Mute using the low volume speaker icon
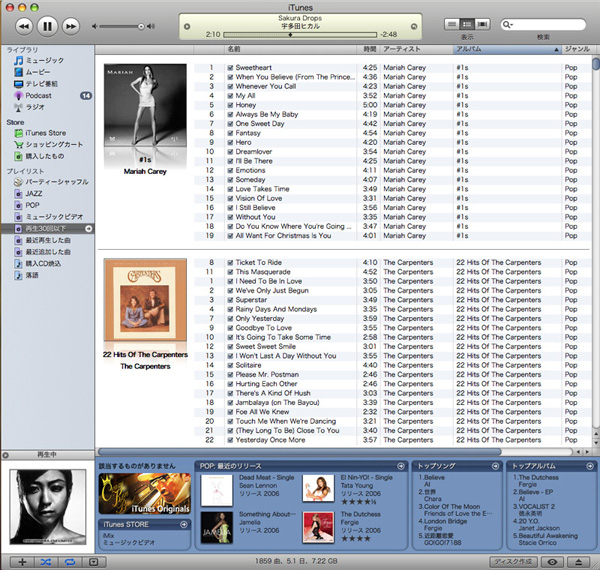 (94, 26)
